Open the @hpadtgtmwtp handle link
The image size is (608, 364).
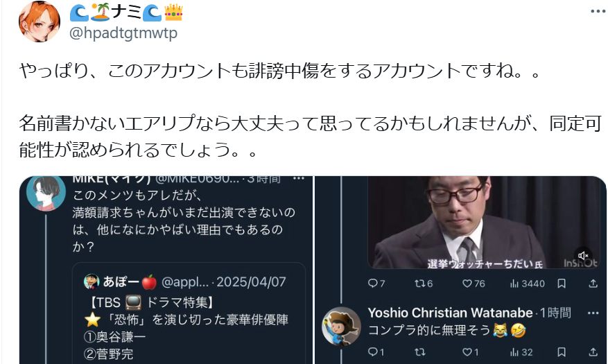(123, 33)
